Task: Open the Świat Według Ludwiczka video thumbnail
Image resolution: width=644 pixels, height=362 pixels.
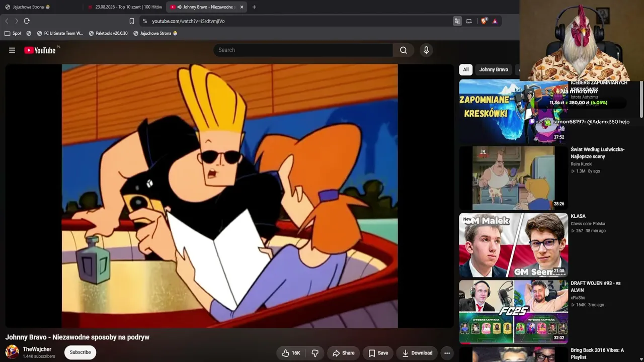Action: coord(513,178)
